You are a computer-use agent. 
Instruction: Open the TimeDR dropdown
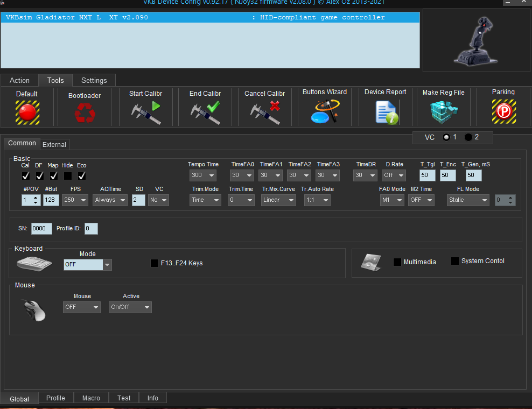[x=365, y=175]
